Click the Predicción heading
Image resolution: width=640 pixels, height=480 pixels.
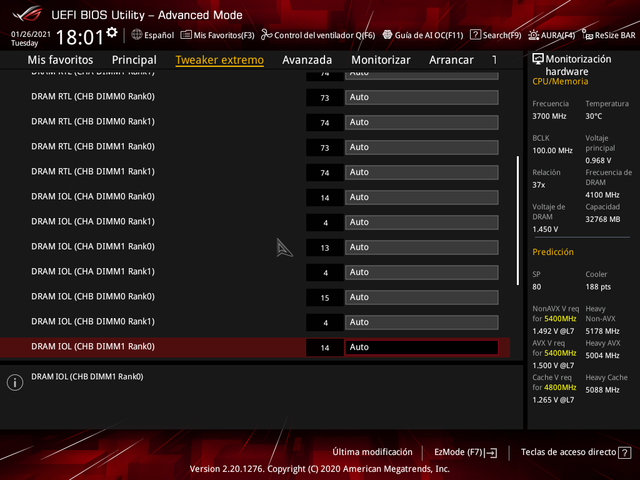[x=553, y=252]
